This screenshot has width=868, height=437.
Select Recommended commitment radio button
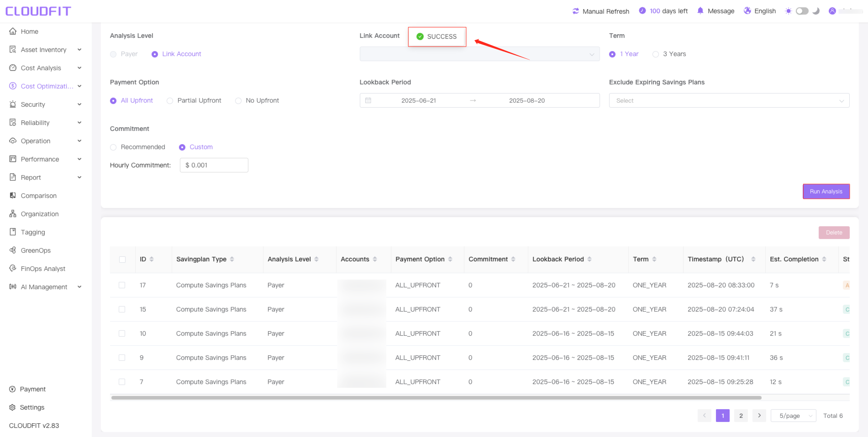(x=113, y=147)
